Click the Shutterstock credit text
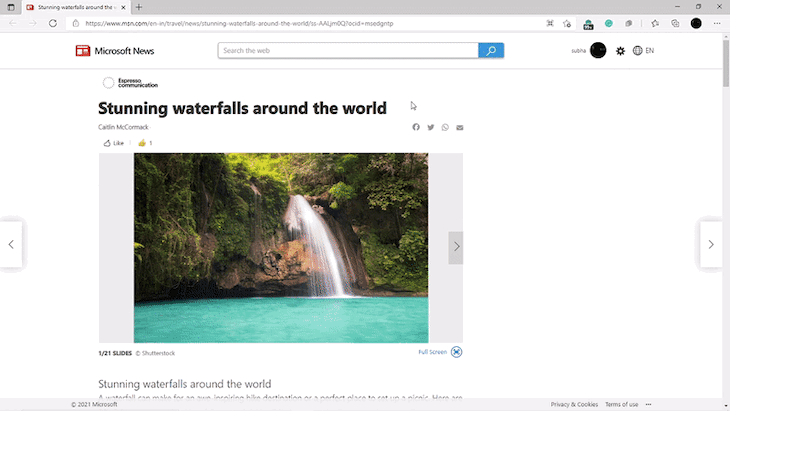 155,353
